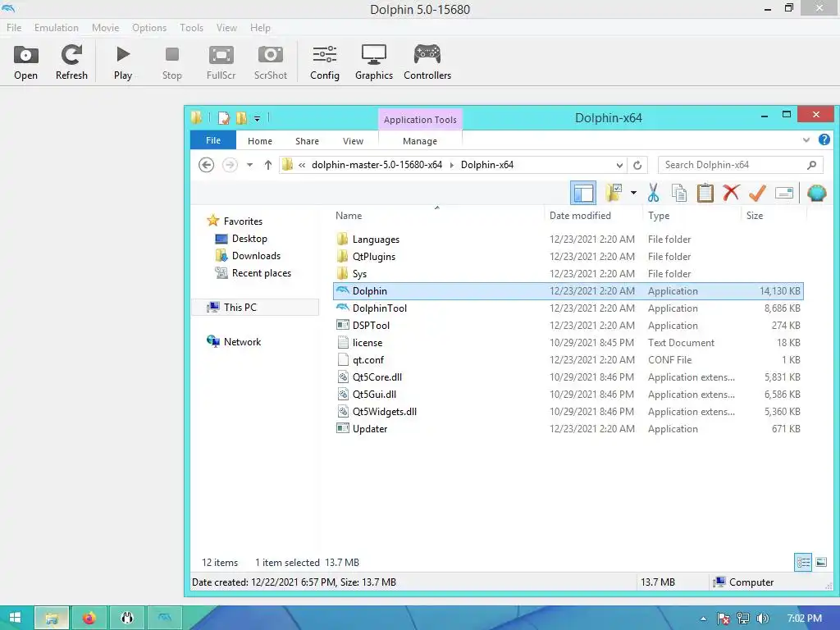Image resolution: width=840 pixels, height=630 pixels.
Task: Open the Help menu in Dolphin
Action: pyautogui.click(x=260, y=28)
